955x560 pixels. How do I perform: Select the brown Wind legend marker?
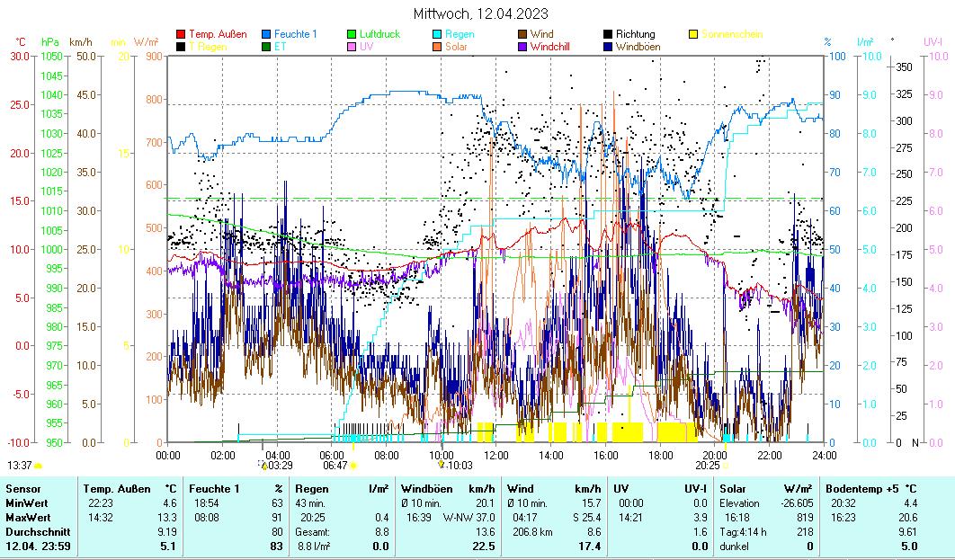tap(522, 35)
